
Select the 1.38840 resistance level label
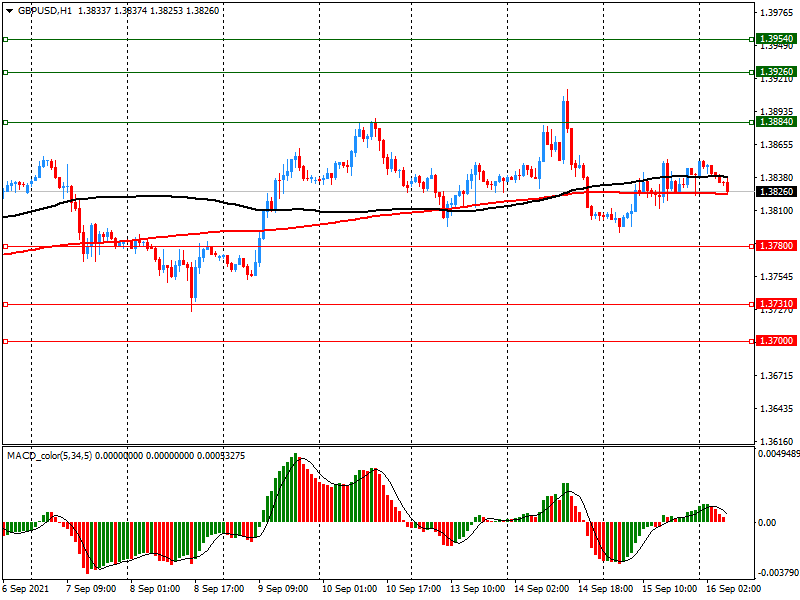777,121
